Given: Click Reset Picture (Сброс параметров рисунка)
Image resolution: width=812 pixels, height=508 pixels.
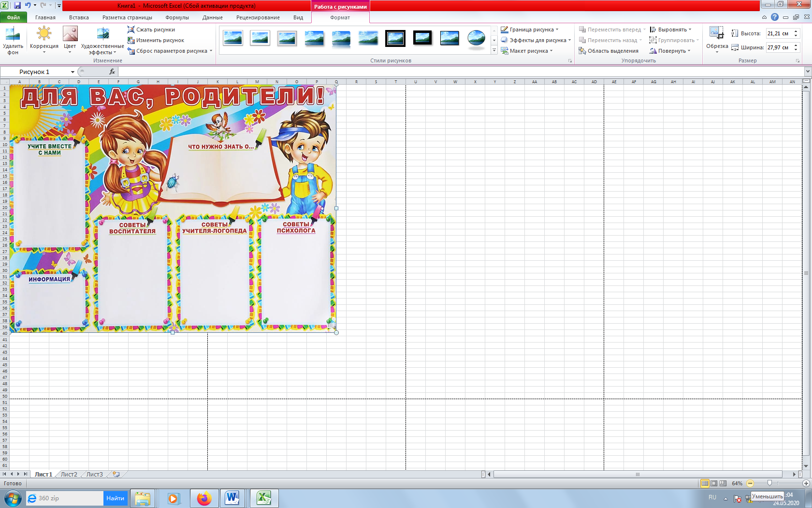Looking at the screenshot, I should tap(170, 51).
